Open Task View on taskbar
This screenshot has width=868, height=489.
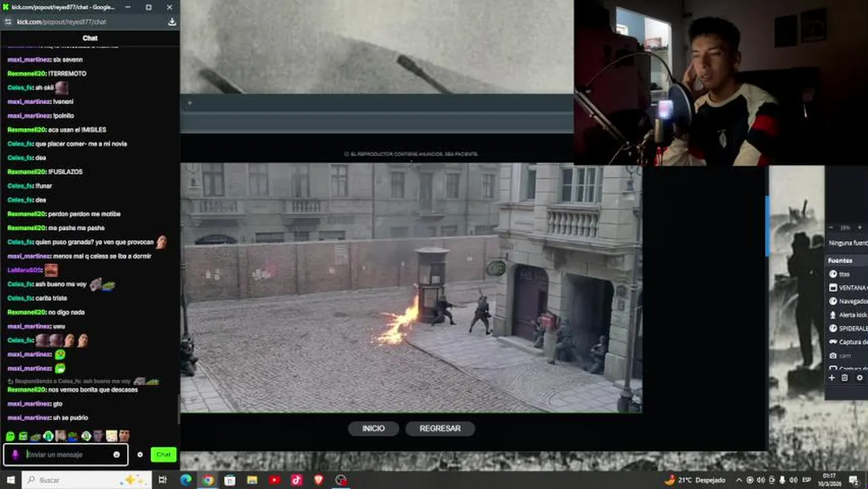click(162, 480)
